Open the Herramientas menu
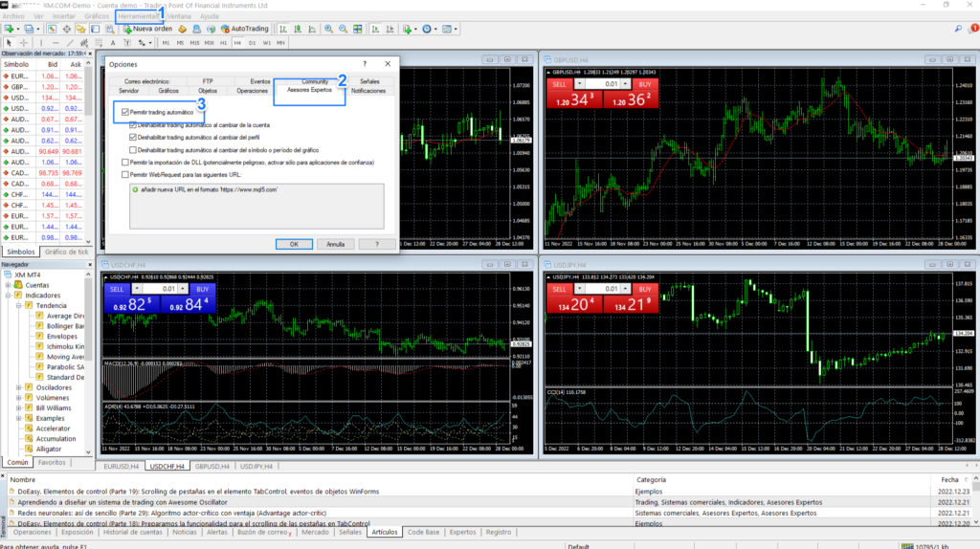 point(138,16)
